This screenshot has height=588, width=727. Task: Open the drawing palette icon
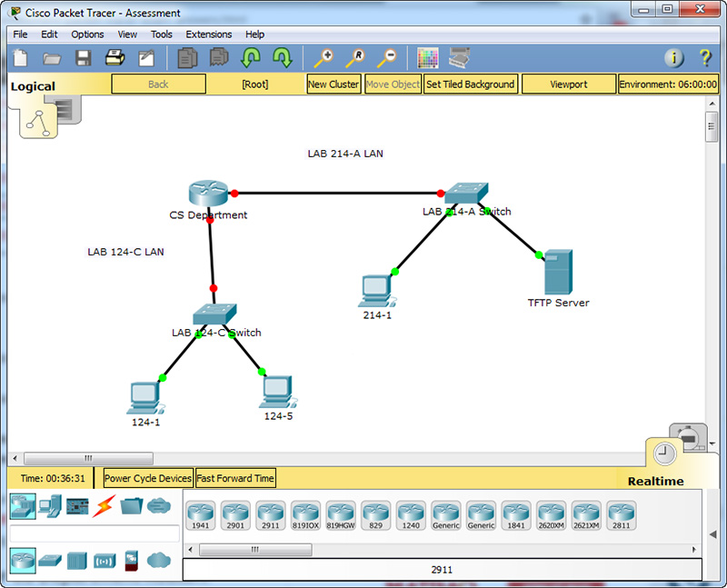(427, 58)
